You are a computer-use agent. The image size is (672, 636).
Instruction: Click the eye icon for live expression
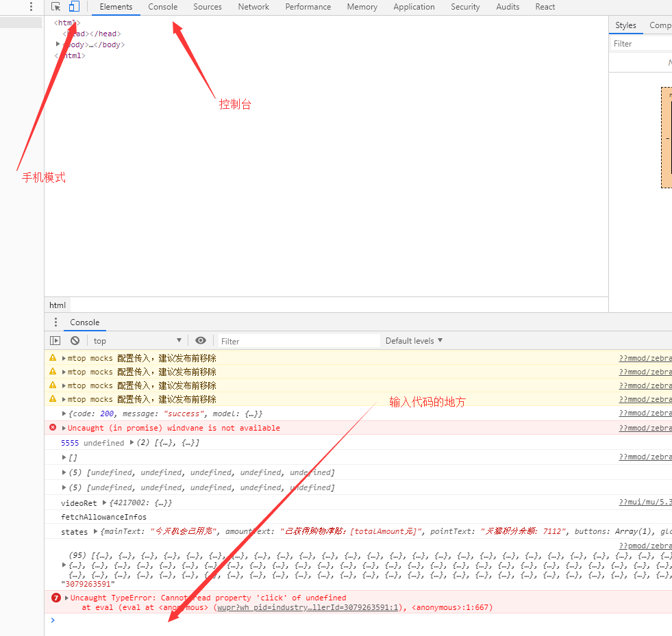200,340
